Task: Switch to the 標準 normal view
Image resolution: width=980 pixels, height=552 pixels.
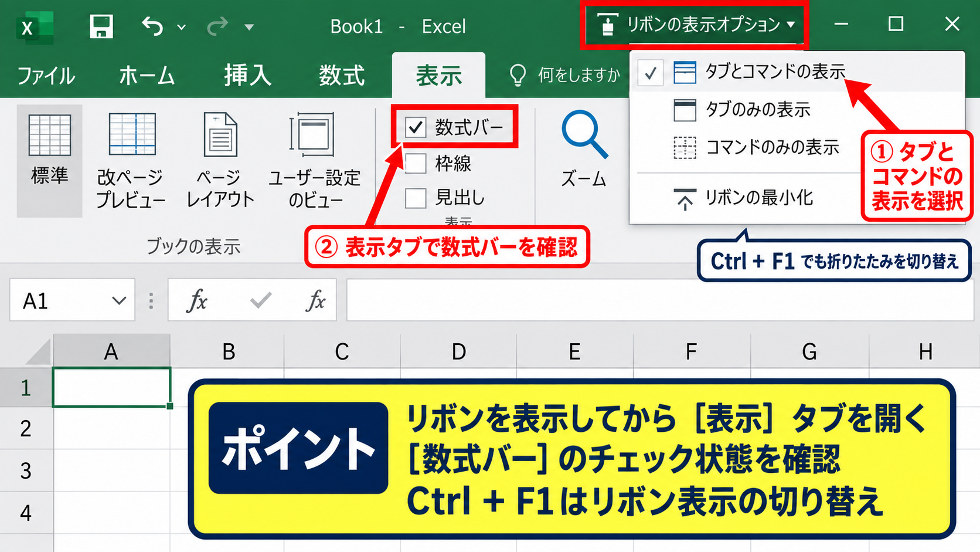Action: click(49, 161)
